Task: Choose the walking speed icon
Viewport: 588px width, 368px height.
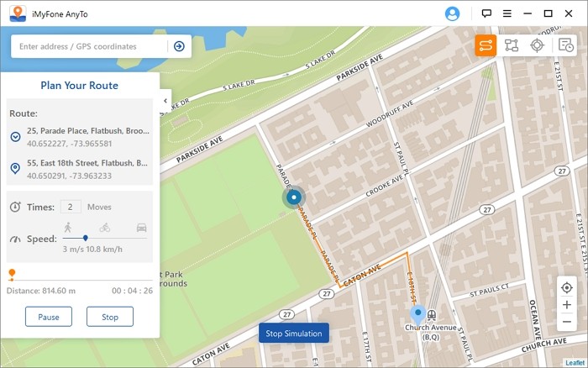Action: (67, 227)
